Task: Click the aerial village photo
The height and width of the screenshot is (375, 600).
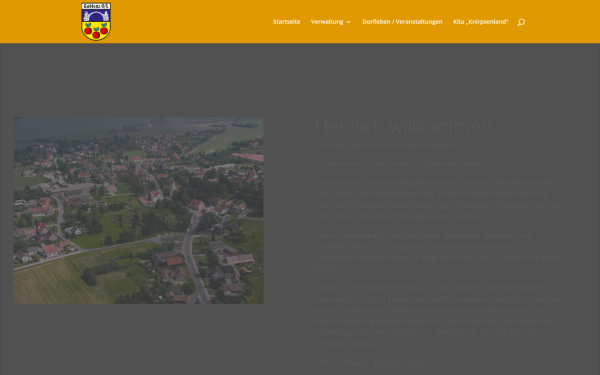Action: [139, 210]
